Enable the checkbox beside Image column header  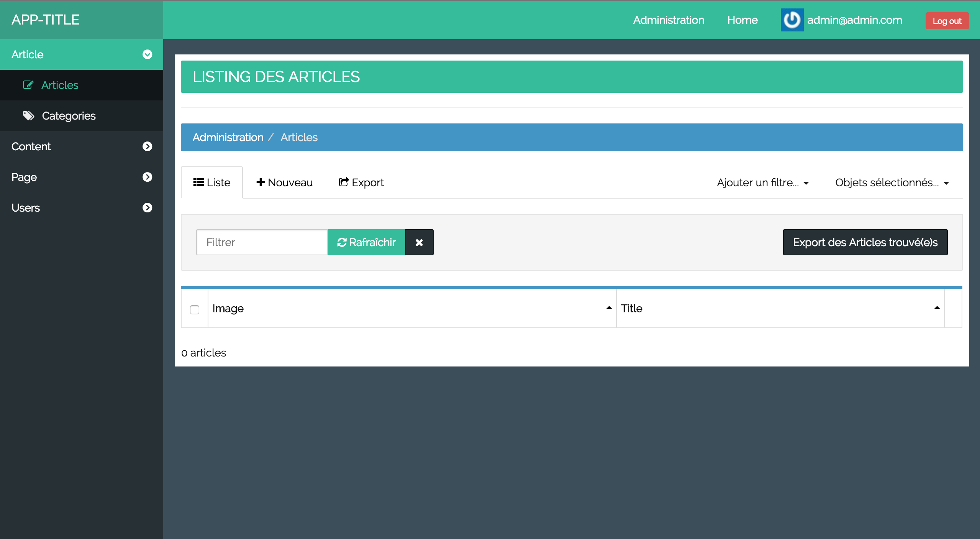tap(195, 309)
